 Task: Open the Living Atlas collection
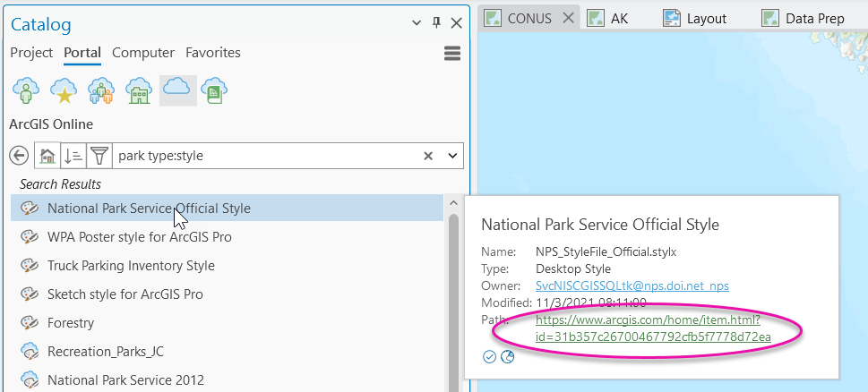(x=214, y=90)
